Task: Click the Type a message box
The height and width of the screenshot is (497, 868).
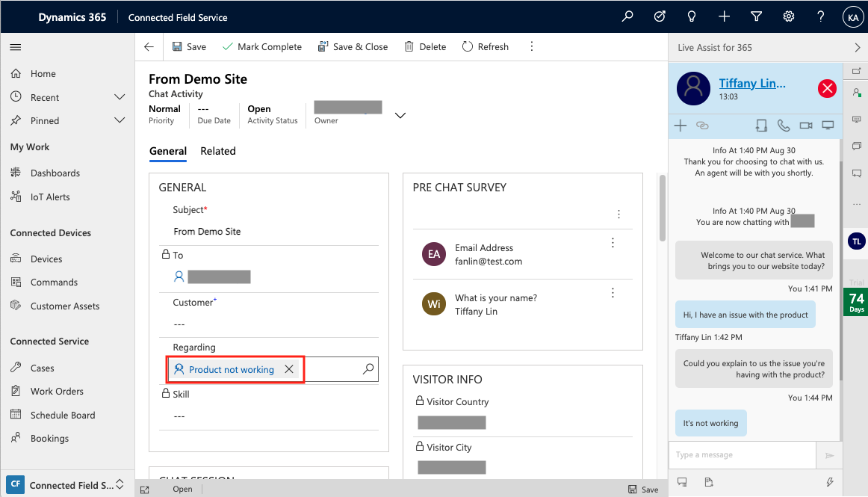Action: [743, 455]
